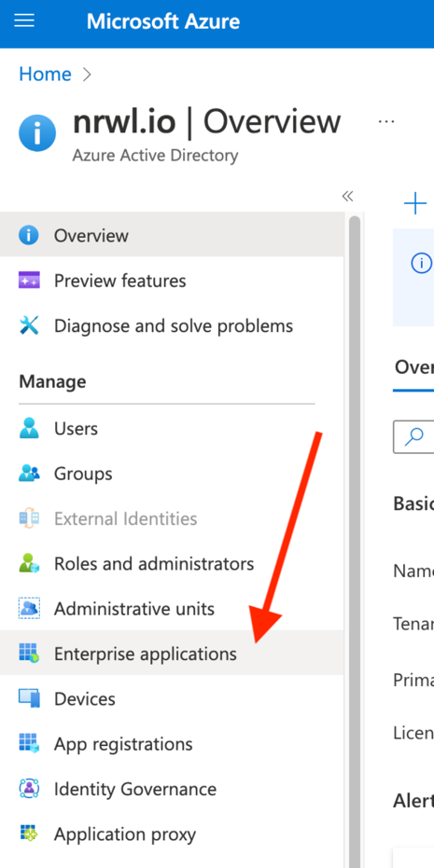Click the Administrative units icon

click(29, 609)
